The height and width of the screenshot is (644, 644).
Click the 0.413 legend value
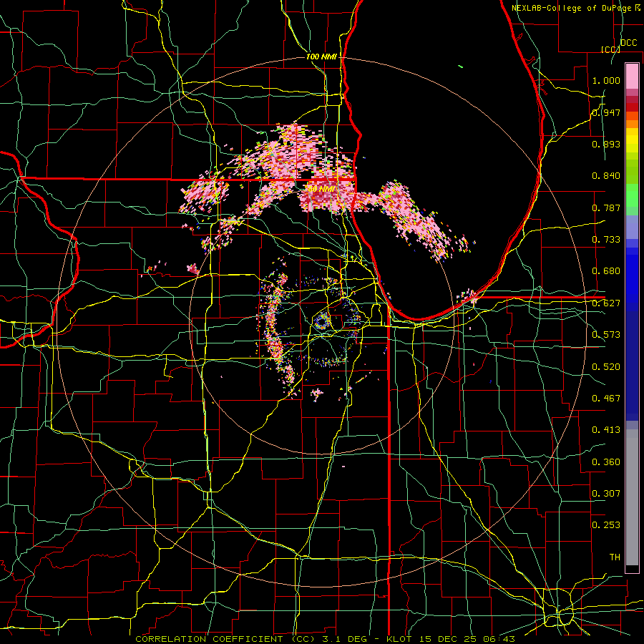pos(606,430)
